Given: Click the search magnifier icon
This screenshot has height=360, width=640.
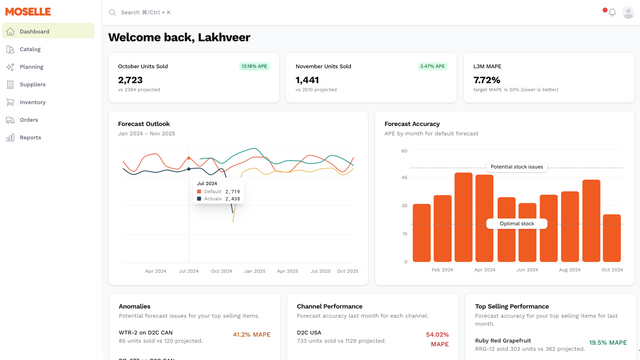Looking at the screenshot, I should click(x=112, y=13).
